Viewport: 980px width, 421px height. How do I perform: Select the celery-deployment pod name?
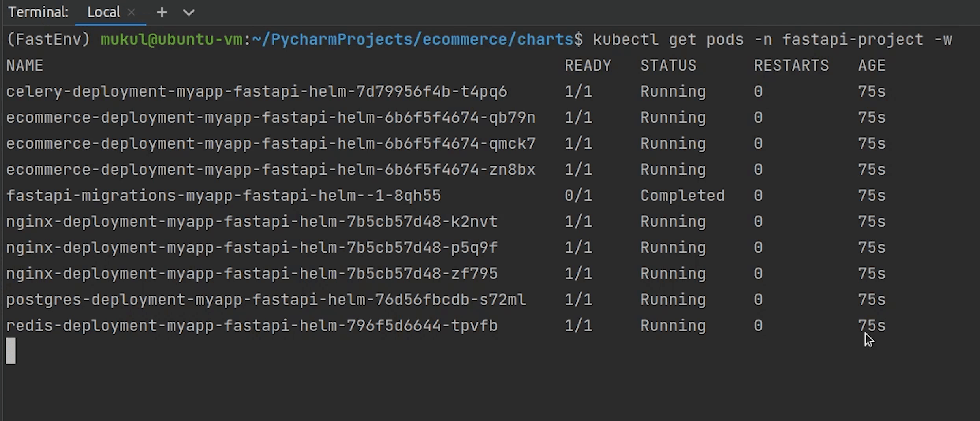pyautogui.click(x=256, y=91)
